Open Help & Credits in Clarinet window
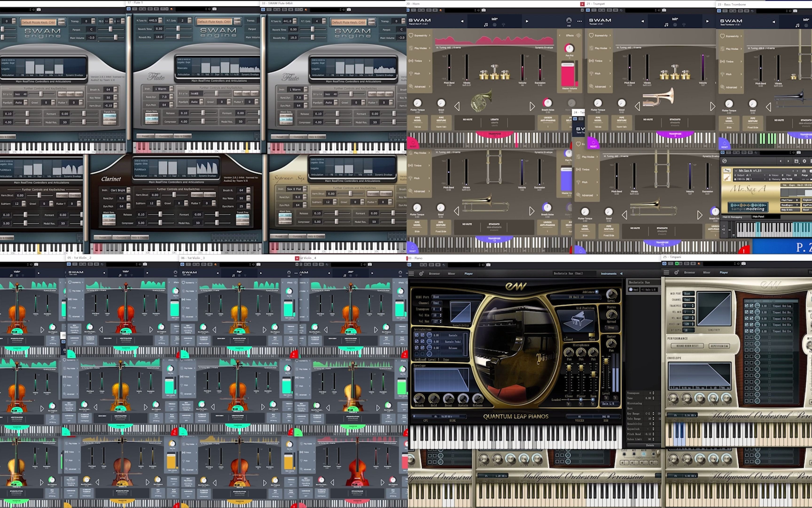Image resolution: width=812 pixels, height=508 pixels. [140, 237]
